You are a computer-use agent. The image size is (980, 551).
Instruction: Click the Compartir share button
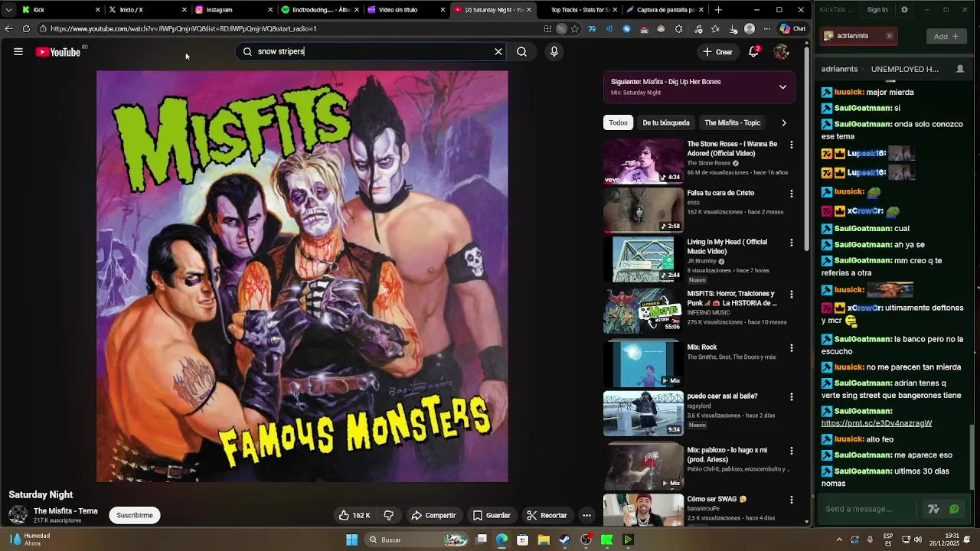[433, 515]
